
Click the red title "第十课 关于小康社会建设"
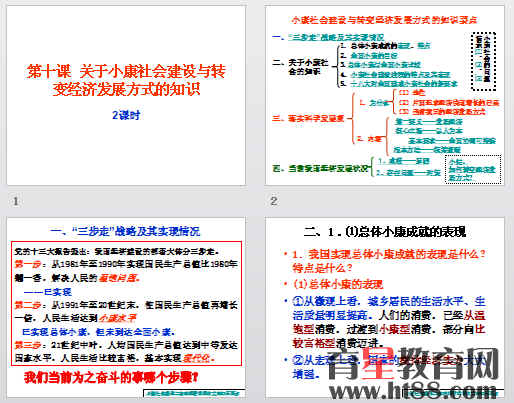coord(126,80)
